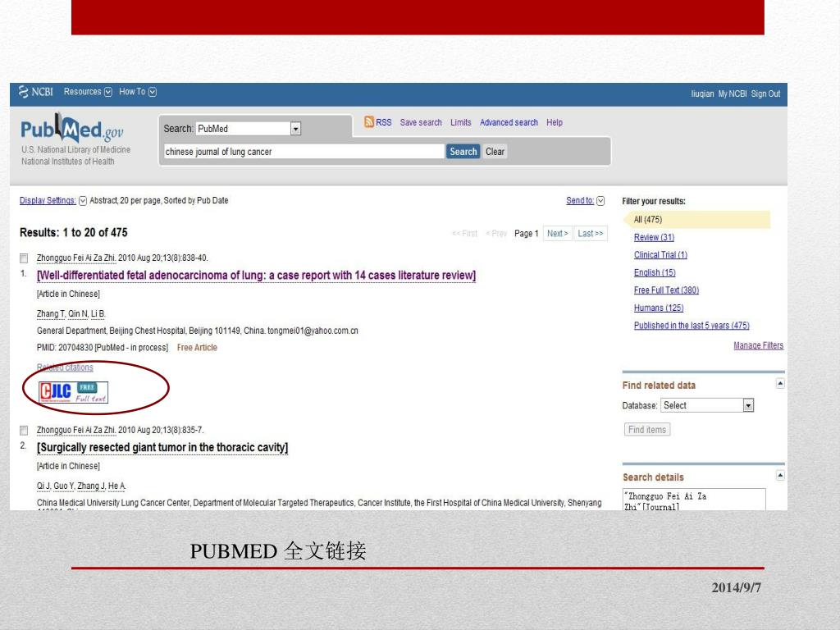Open the CJLC free full text icon
Viewport: 840px width, 630px height.
point(73,392)
